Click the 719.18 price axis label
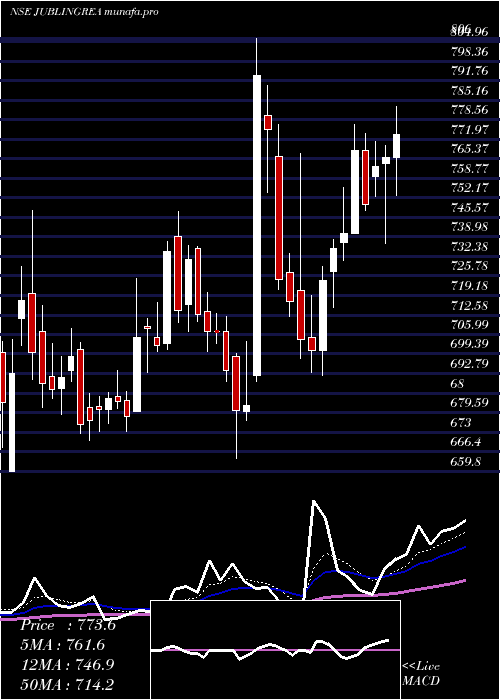The image size is (500, 700). point(469,285)
